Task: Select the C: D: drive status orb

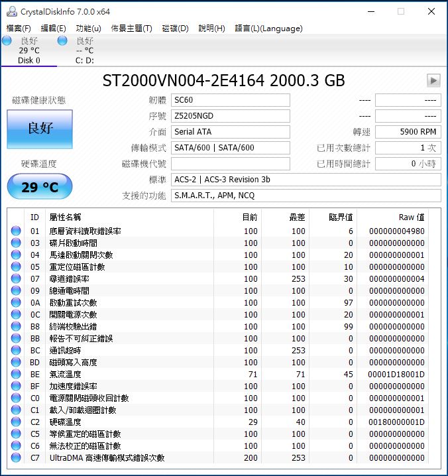Action: tap(62, 40)
